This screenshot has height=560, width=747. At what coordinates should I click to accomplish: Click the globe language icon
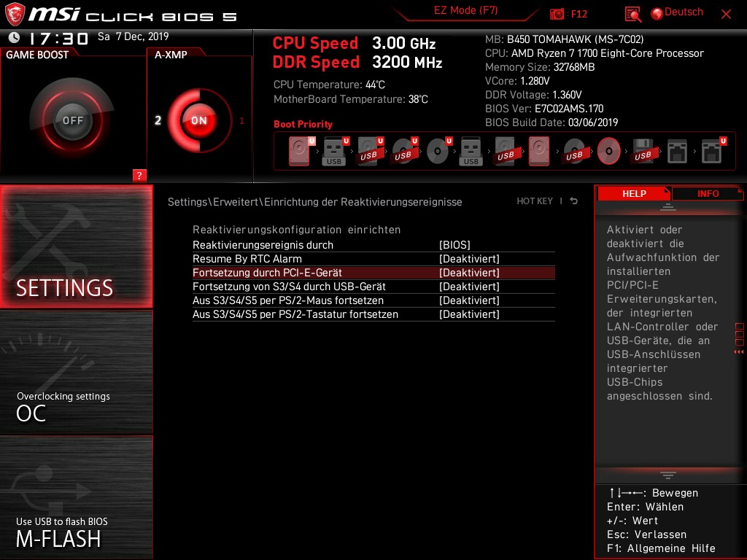[657, 14]
